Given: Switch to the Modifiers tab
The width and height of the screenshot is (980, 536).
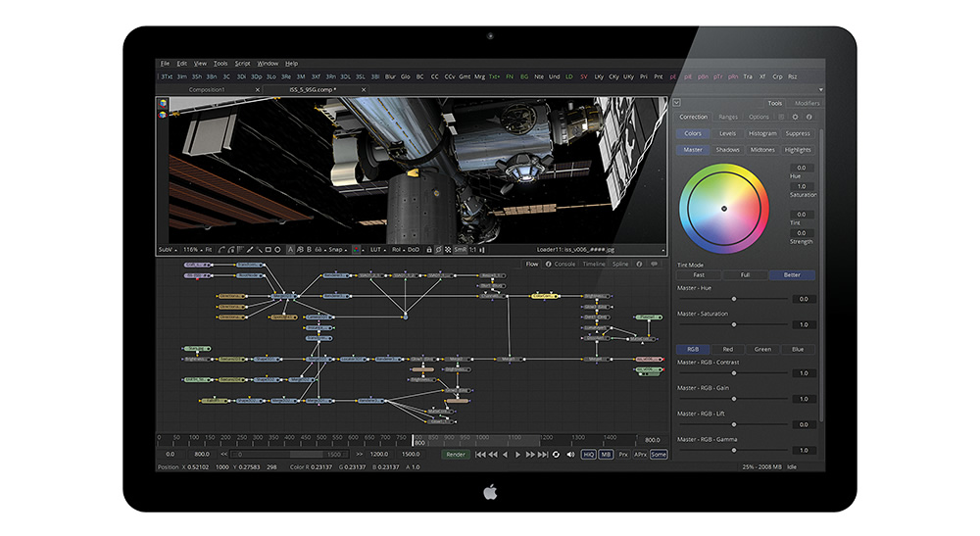Looking at the screenshot, I should (x=807, y=103).
